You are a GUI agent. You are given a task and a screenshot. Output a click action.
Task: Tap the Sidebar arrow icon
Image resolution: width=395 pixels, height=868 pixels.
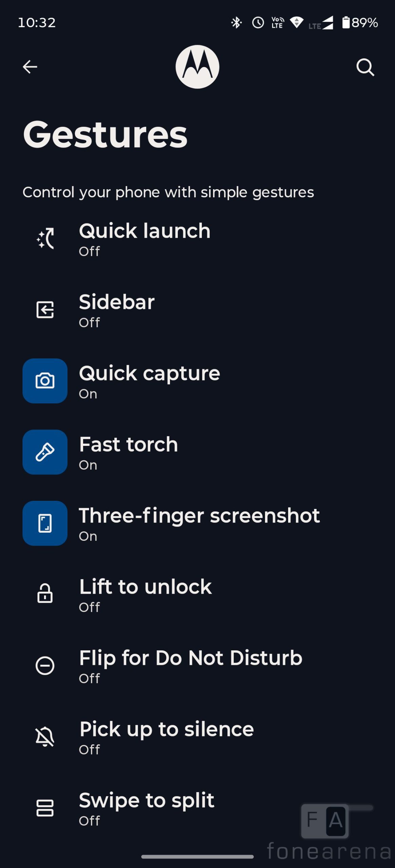(45, 310)
